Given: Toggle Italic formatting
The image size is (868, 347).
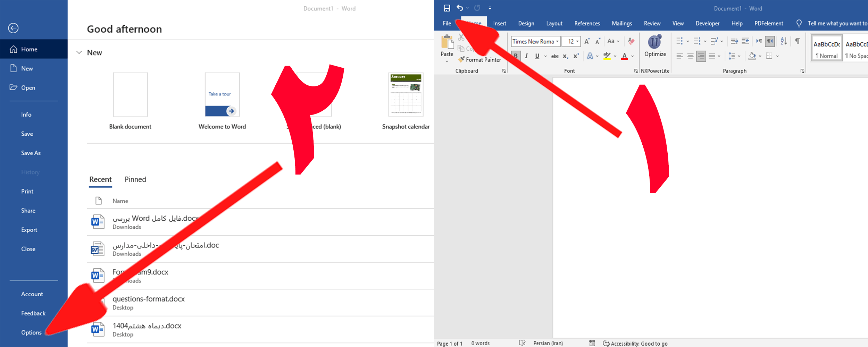Looking at the screenshot, I should [x=526, y=56].
